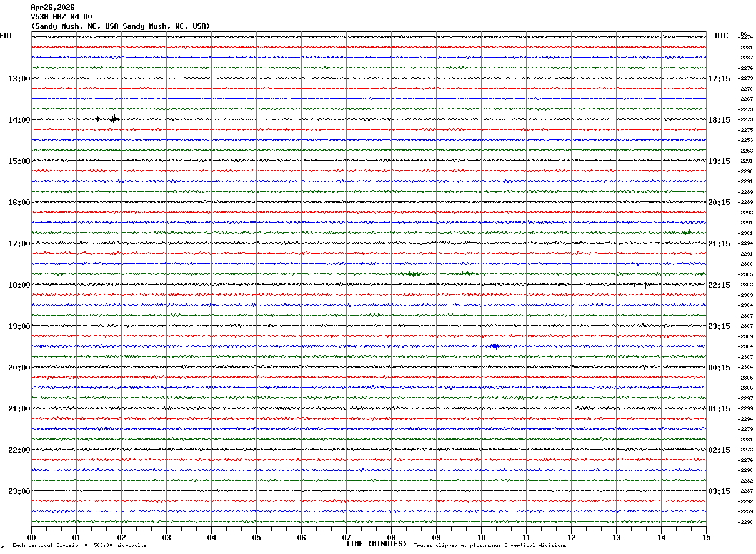Image resolution: width=756 pixels, height=554 pixels.
Task: Click minute 09 on the time axis
Action: click(436, 537)
